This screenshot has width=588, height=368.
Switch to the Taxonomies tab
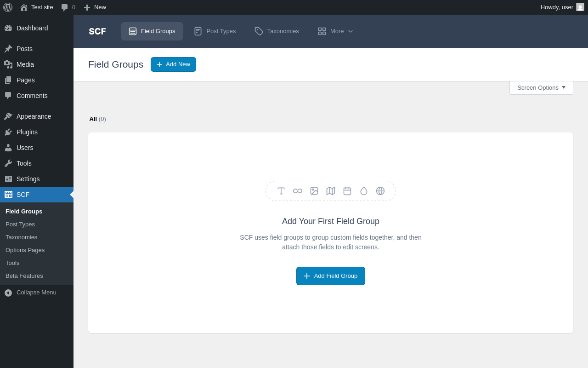[277, 31]
